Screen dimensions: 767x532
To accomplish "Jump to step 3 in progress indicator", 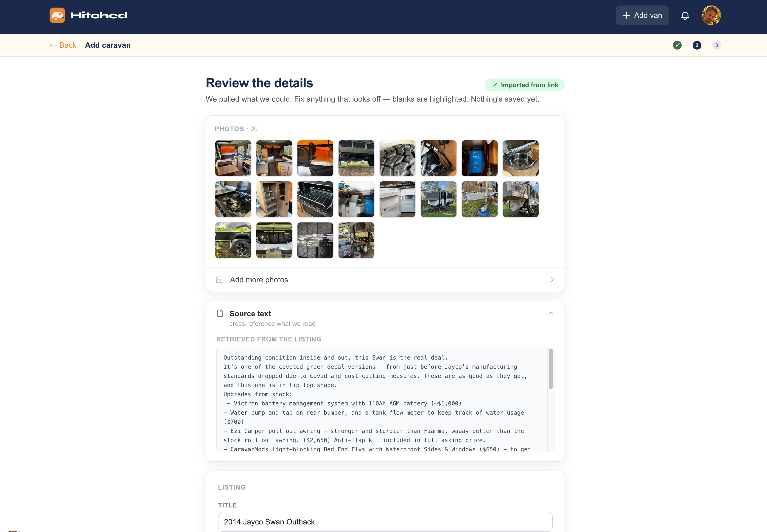I will 717,45.
